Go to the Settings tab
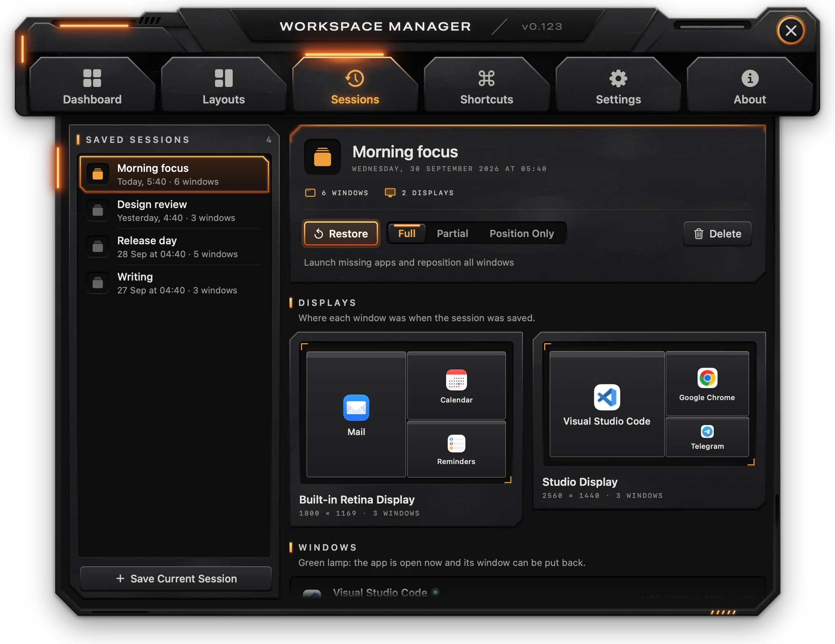The image size is (835, 644). (x=618, y=85)
